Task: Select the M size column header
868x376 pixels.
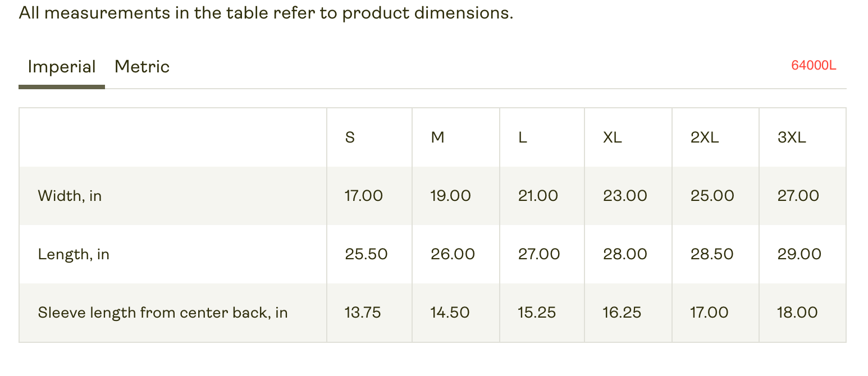Action: (438, 137)
